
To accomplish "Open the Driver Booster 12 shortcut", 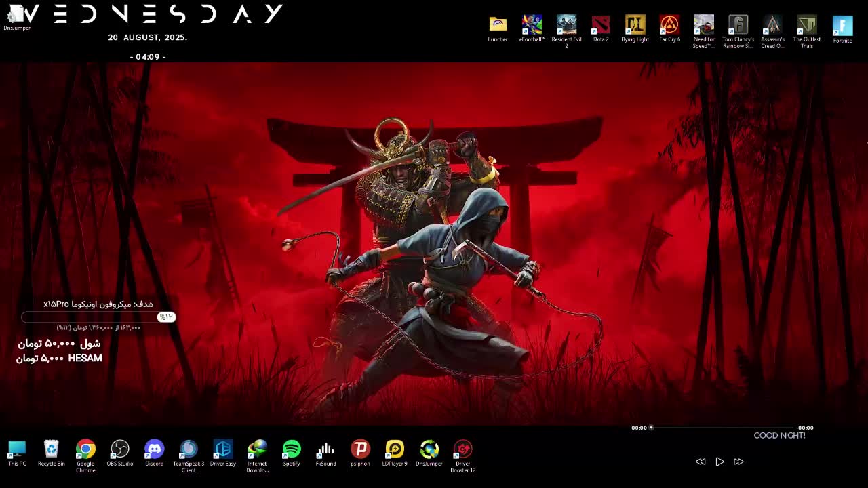I will point(463,455).
